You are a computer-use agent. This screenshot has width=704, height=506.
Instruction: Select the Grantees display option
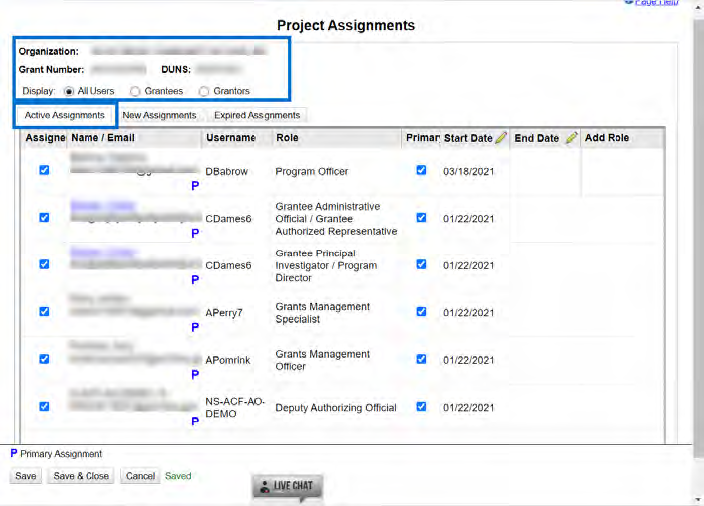[x=135, y=91]
